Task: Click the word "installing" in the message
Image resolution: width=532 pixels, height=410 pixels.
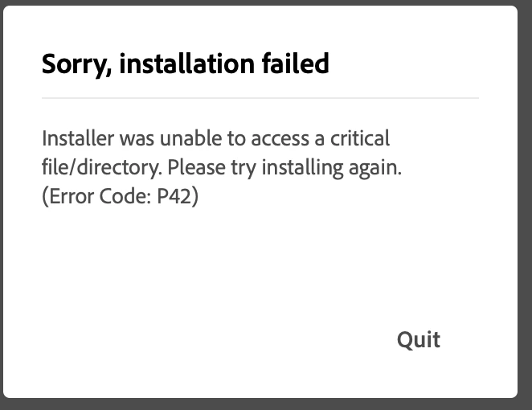Action: (303, 168)
